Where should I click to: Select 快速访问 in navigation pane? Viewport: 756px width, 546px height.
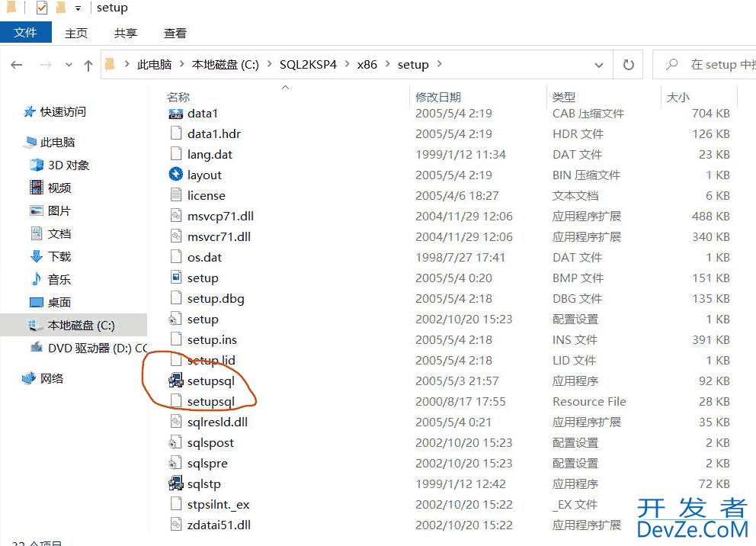pyautogui.click(x=62, y=111)
